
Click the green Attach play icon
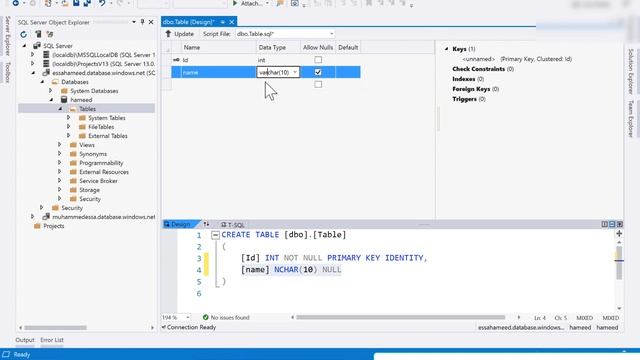coord(235,3)
